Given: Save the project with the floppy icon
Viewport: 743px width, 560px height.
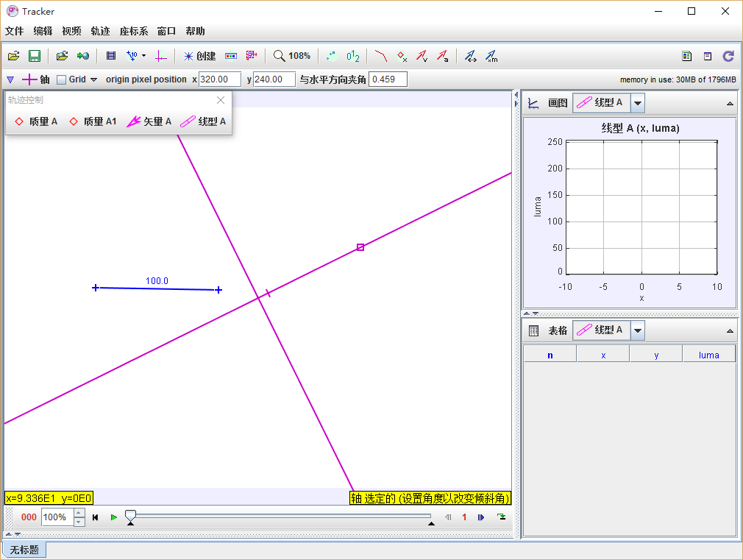Looking at the screenshot, I should (x=34, y=56).
